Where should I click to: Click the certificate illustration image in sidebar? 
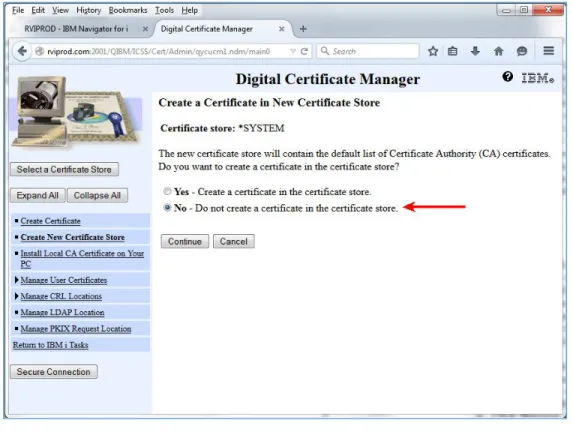(x=75, y=111)
